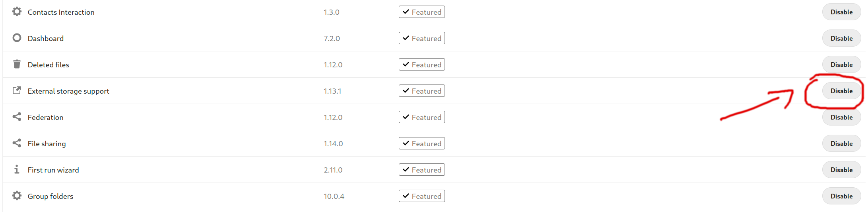
Task: Disable the Dashboard app
Action: tap(841, 38)
